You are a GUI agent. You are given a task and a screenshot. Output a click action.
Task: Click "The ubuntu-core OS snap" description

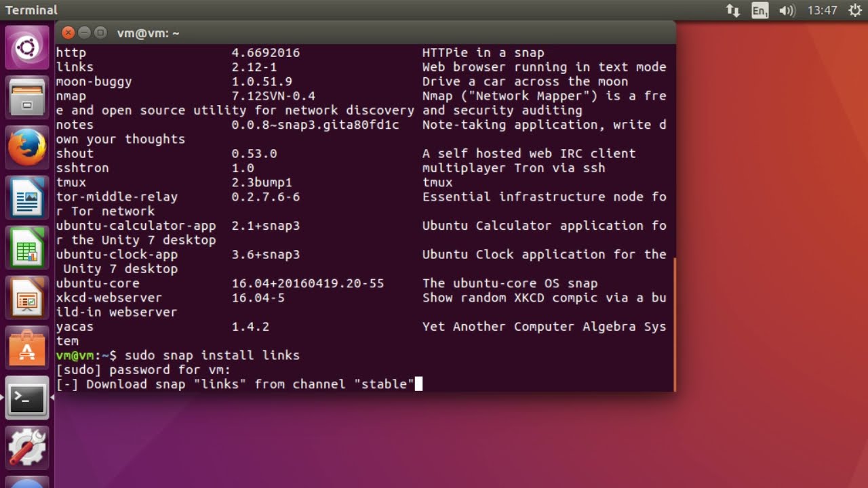click(510, 283)
